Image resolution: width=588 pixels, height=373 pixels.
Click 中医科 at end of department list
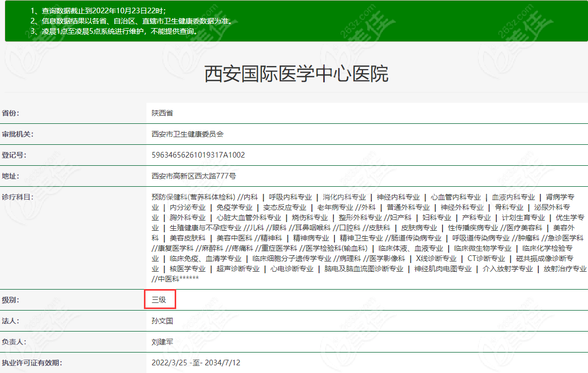[x=169, y=279]
